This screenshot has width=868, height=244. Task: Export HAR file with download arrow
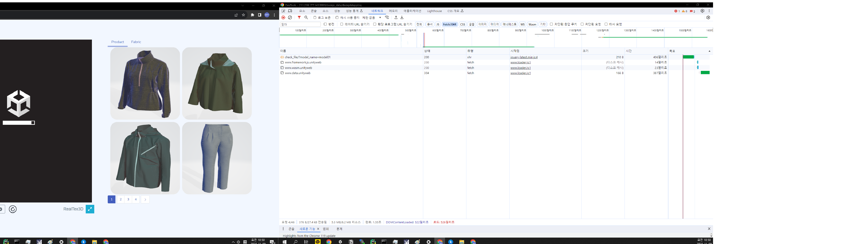pyautogui.click(x=402, y=18)
